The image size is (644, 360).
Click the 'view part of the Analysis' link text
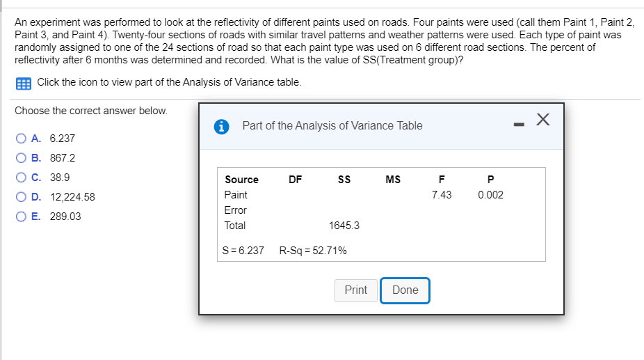[169, 82]
